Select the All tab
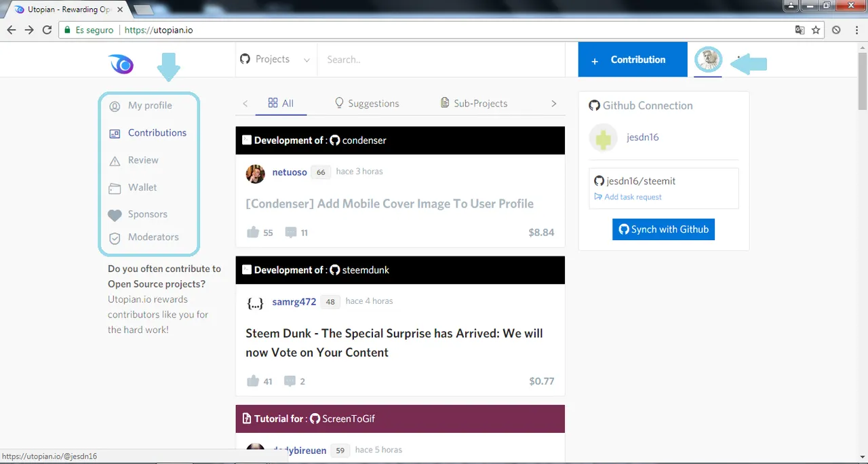The height and width of the screenshot is (464, 868). click(281, 103)
